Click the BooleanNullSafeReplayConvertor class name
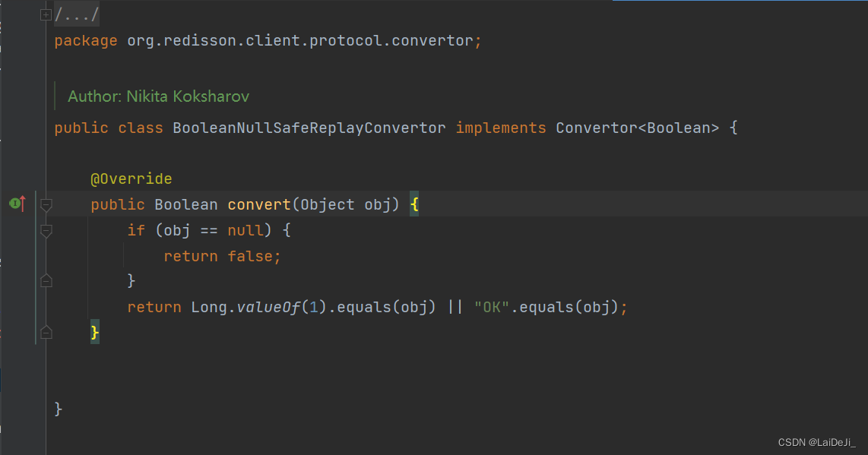868x455 pixels. [309, 128]
